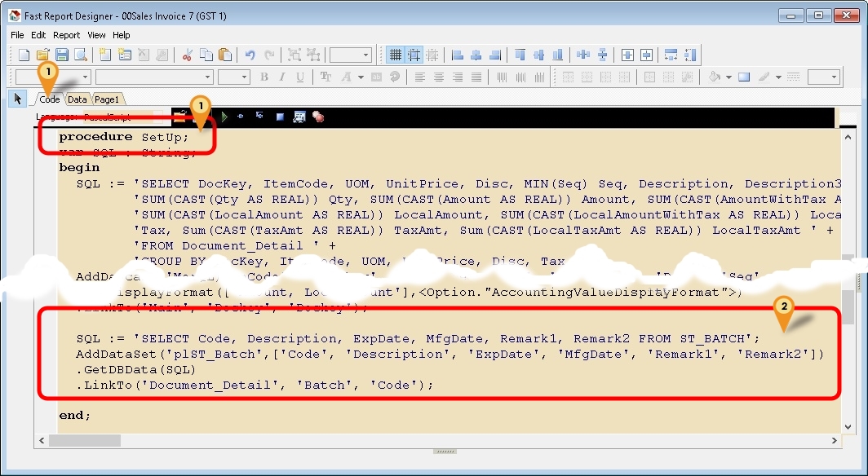Toggle breakpoint using the red dot icon
The image size is (868, 476).
point(317,117)
